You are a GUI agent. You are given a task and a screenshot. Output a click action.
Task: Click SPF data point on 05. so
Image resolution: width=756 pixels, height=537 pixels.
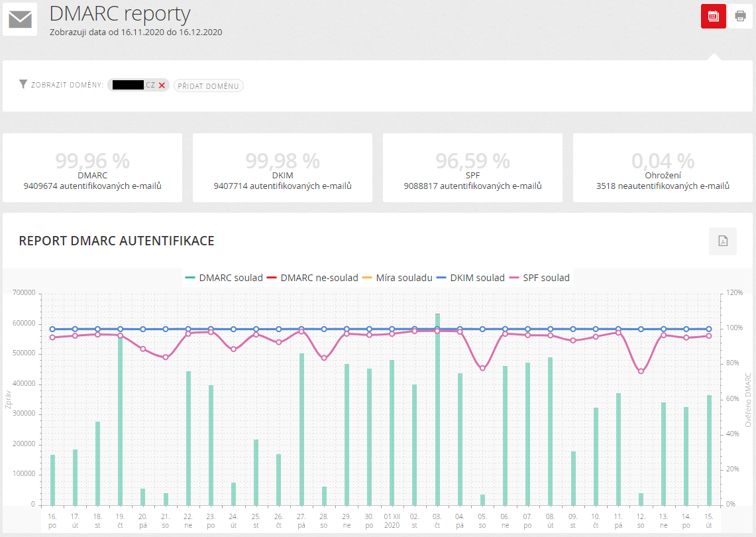482,368
